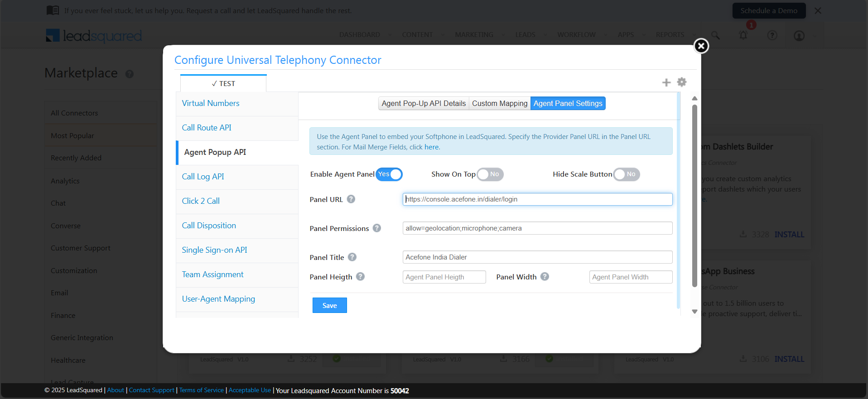Open the APPS menu
Image resolution: width=868 pixels, height=399 pixels.
(626, 35)
